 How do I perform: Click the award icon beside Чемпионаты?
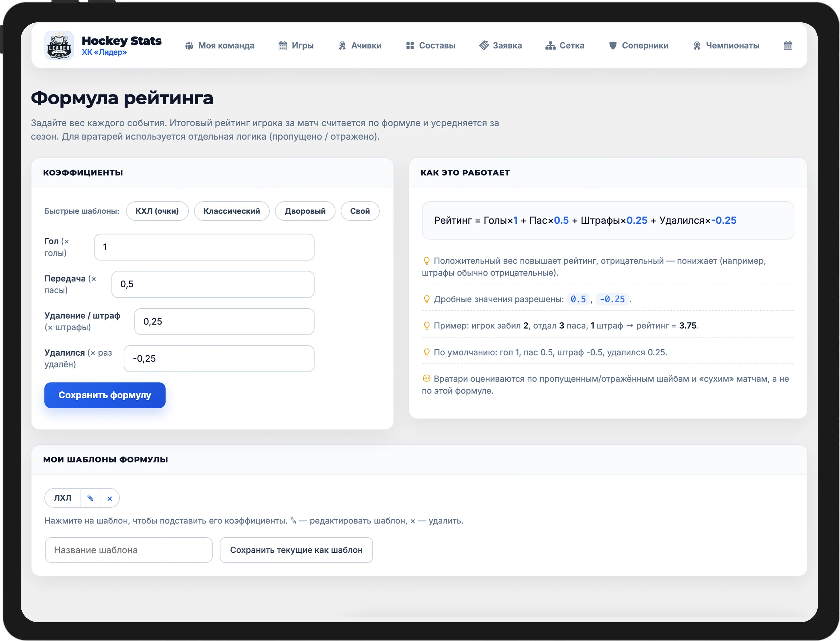point(697,46)
